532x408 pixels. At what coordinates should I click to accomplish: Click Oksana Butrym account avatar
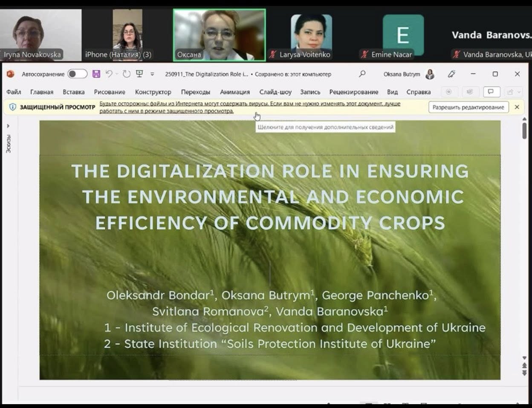click(430, 74)
